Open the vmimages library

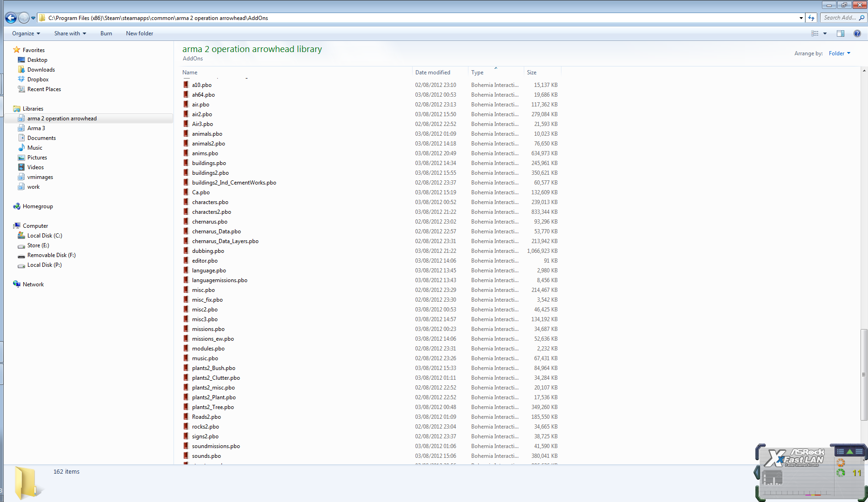[40, 177]
